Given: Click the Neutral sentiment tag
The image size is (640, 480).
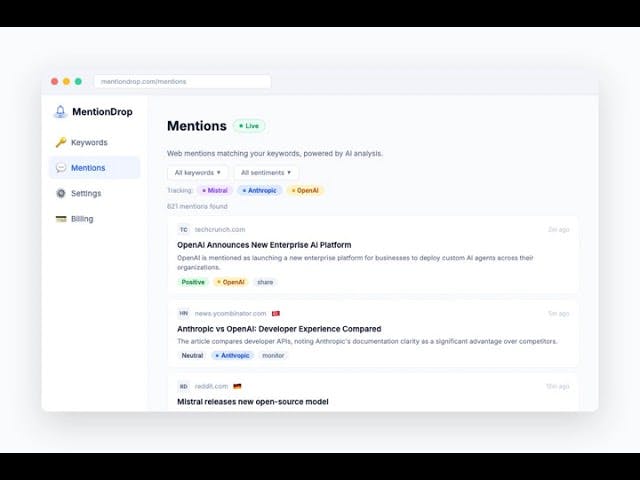Looking at the screenshot, I should pyautogui.click(x=192, y=356).
